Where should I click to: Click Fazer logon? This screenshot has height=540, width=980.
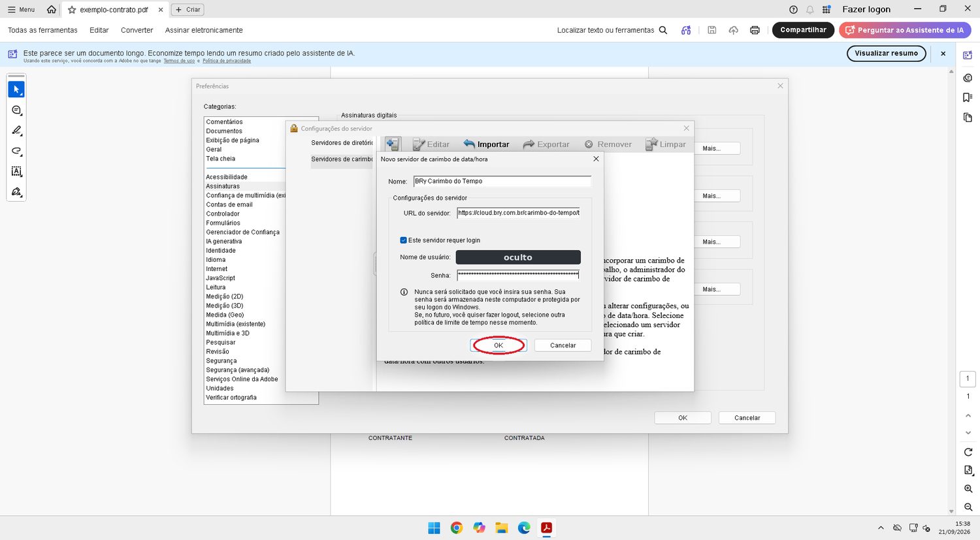pos(866,9)
